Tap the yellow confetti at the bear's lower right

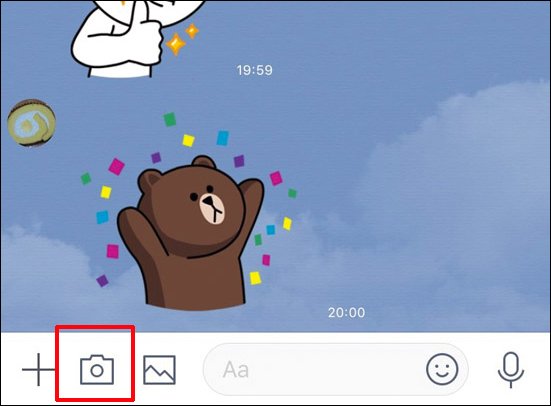(255, 278)
